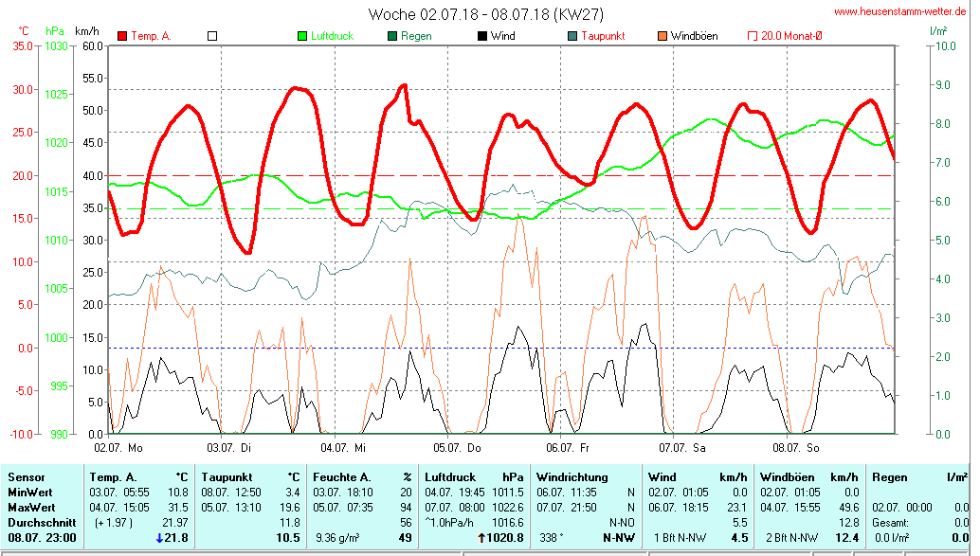Click the Regen column header in table
The height and width of the screenshot is (556, 980).
(887, 476)
